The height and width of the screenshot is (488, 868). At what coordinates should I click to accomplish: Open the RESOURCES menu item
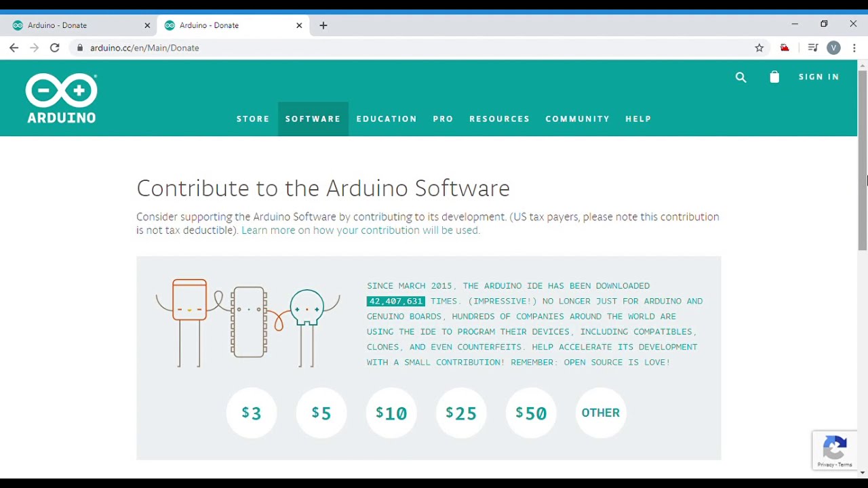[500, 119]
